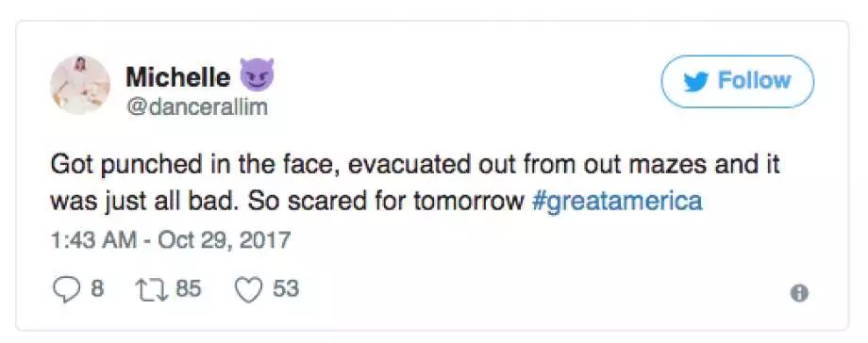Like the tweet with heart icon
The width and height of the screenshot is (868, 343).
coord(248,289)
